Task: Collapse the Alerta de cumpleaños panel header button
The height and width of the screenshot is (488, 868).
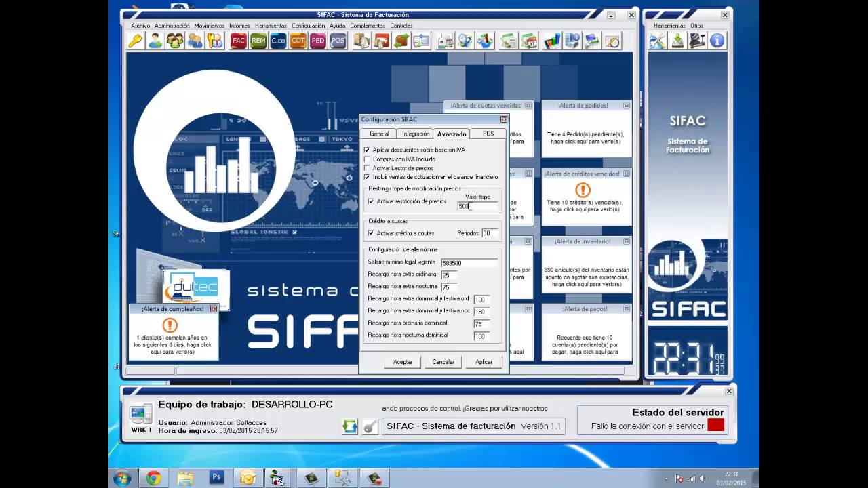Action: [x=213, y=309]
